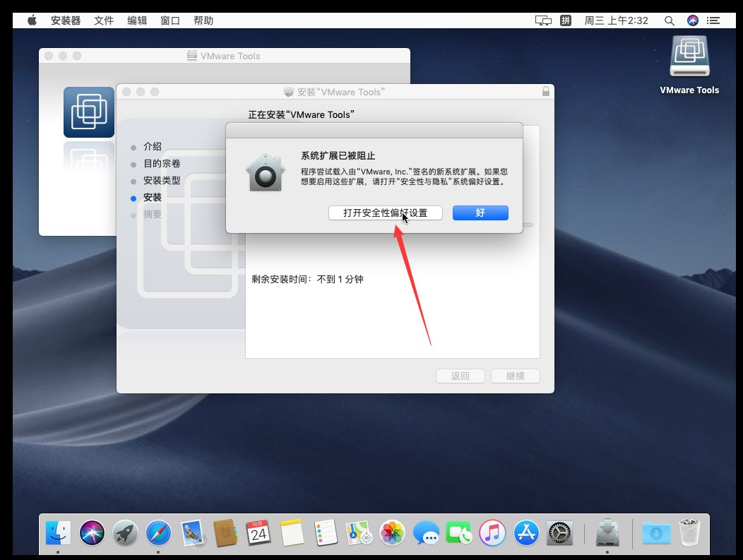
Task: Open Maps app in Dock
Action: (x=359, y=533)
